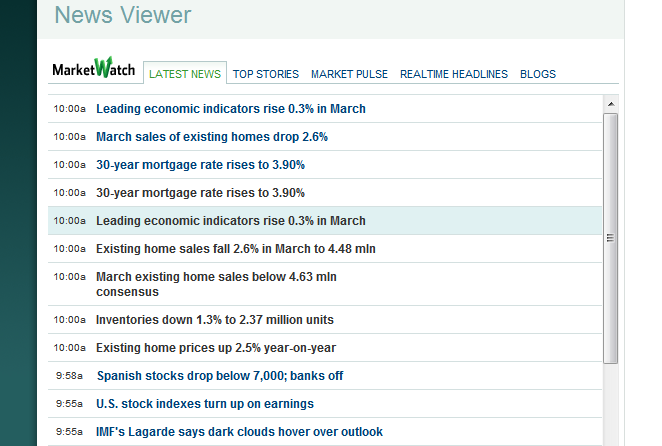The height and width of the screenshot is (446, 662).
Task: Click highlighted 'Leading economic indicators' row
Action: [325, 220]
